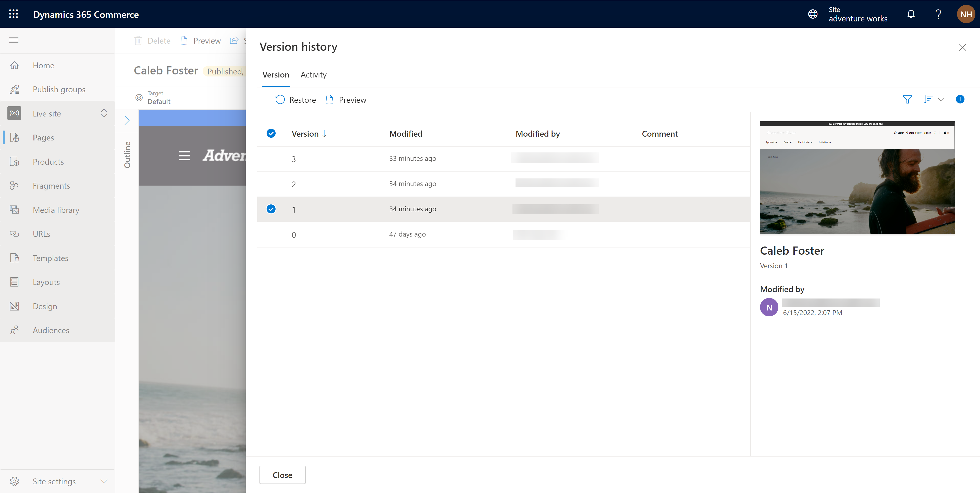980x493 pixels.
Task: Click the Close button to dismiss dialog
Action: (282, 475)
